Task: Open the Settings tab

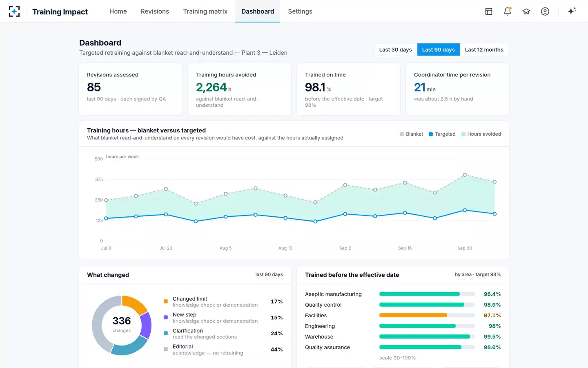Action: click(300, 11)
